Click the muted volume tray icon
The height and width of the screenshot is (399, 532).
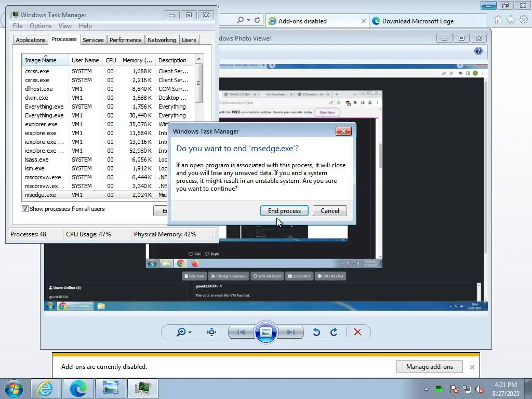coord(480,389)
